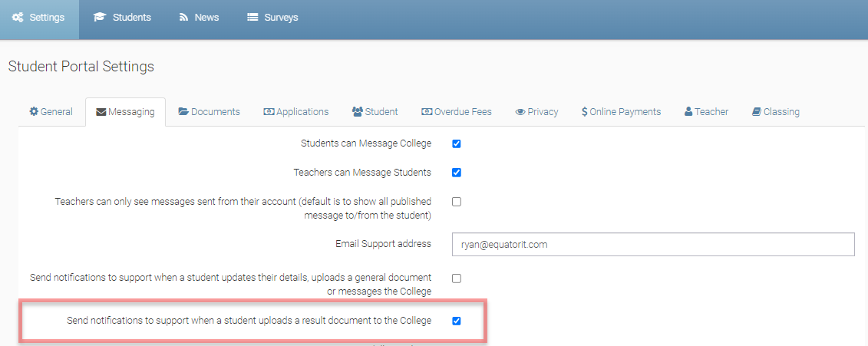Click the folder icon on Documents tab

pyautogui.click(x=183, y=112)
